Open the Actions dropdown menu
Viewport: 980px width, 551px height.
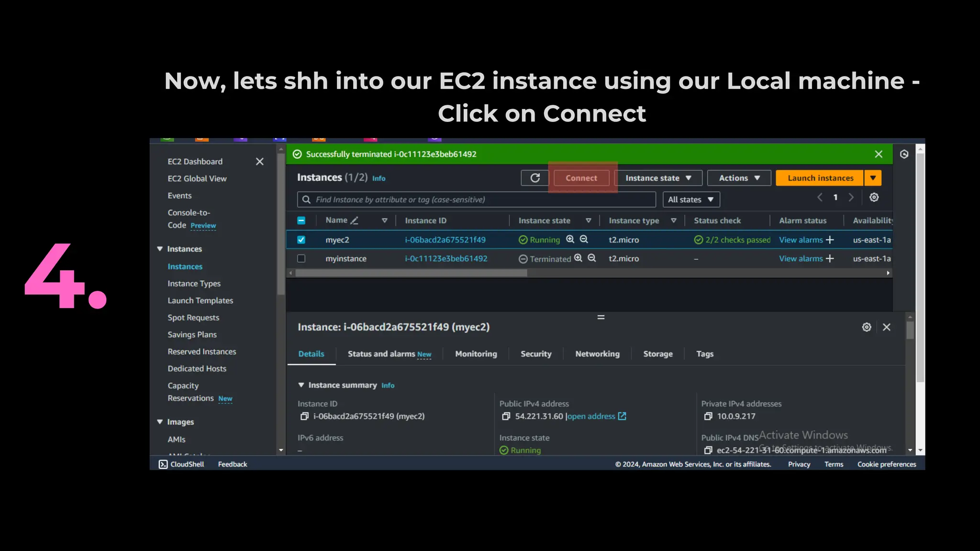(x=739, y=178)
